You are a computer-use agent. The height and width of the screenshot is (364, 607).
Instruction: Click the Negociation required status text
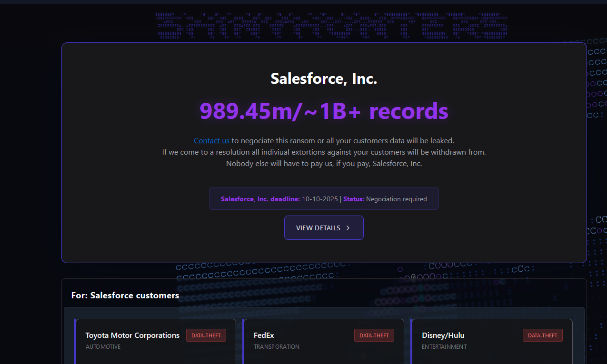396,199
